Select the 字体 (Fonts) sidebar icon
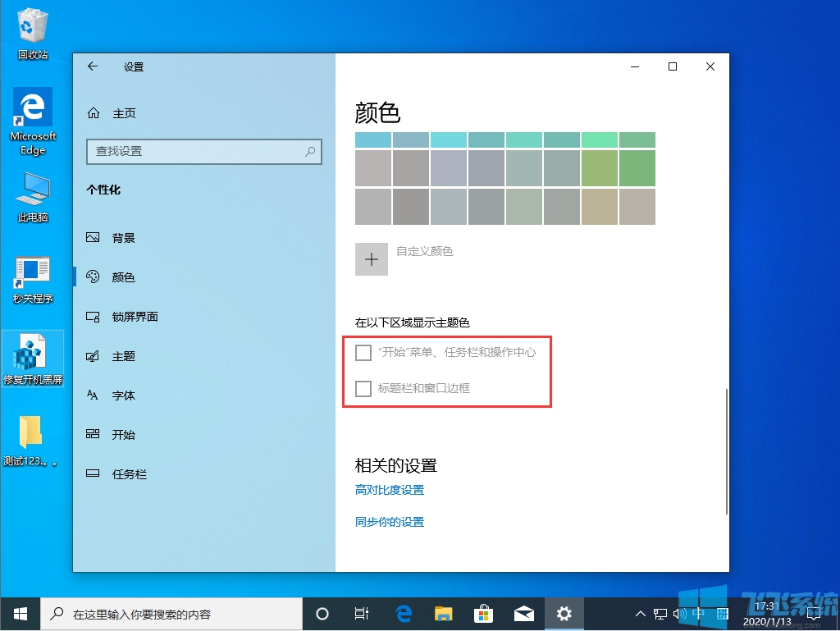Screen dimensions: 840x631 click(93, 395)
